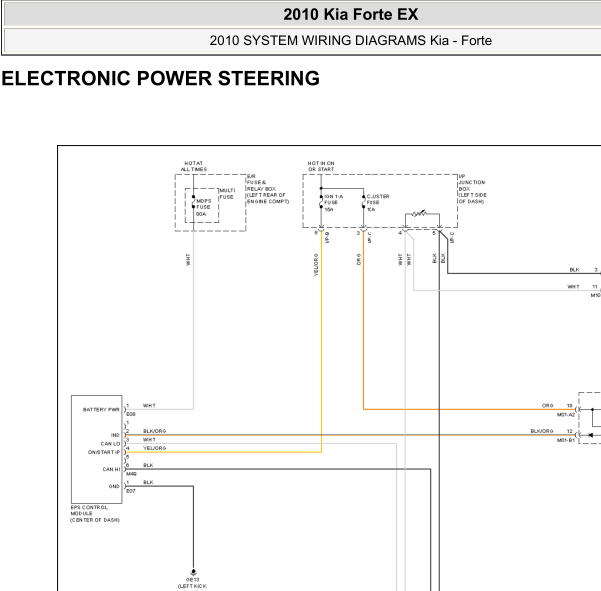Click the BLK/ORG label next to IND pin
The image size is (601, 591).
point(154,431)
